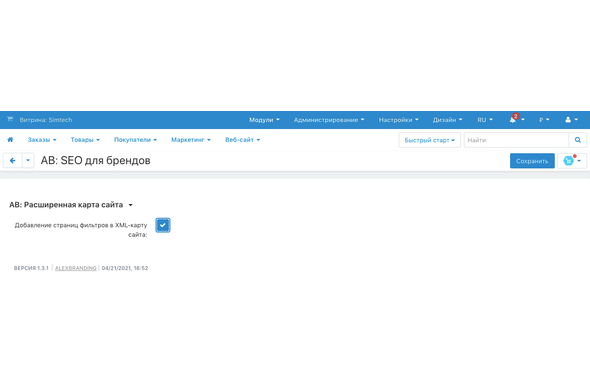This screenshot has width=590, height=391.
Task: Open the home dashboard icon
Action: (10, 140)
